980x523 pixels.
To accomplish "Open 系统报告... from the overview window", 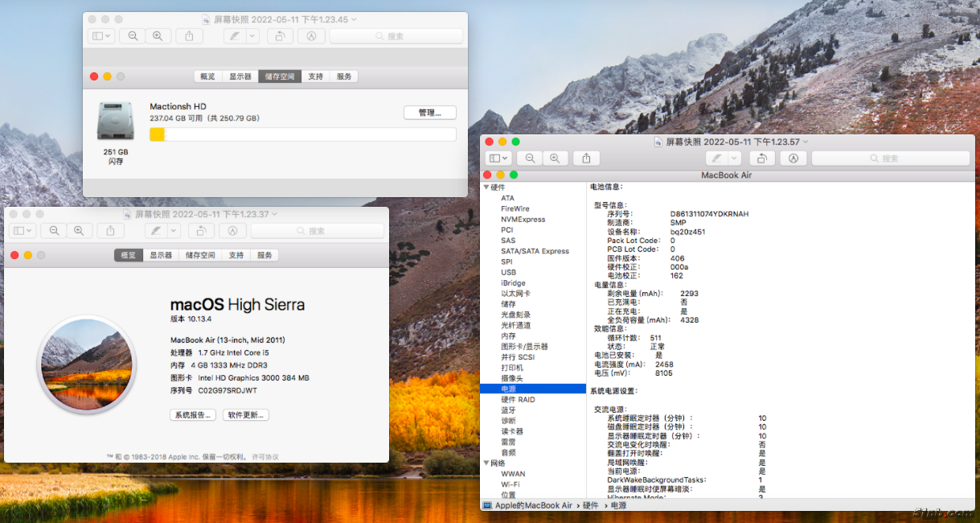I will [x=193, y=415].
